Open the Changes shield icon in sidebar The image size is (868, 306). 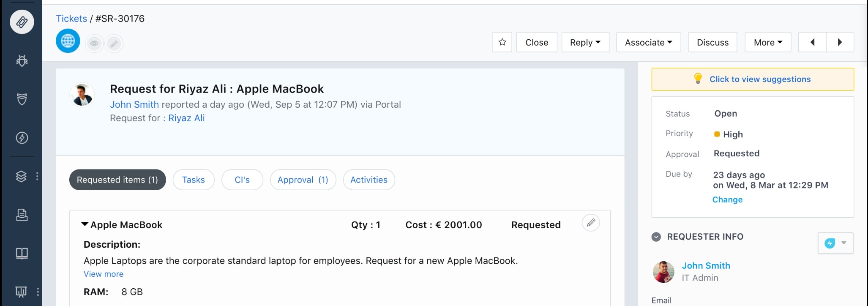(22, 99)
